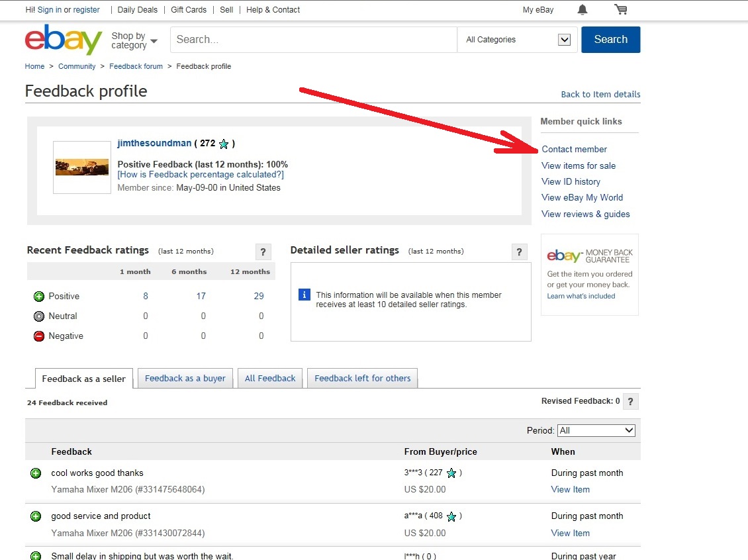Click star icon next to buyer 3***3
This screenshot has height=560, width=748.
[451, 473]
